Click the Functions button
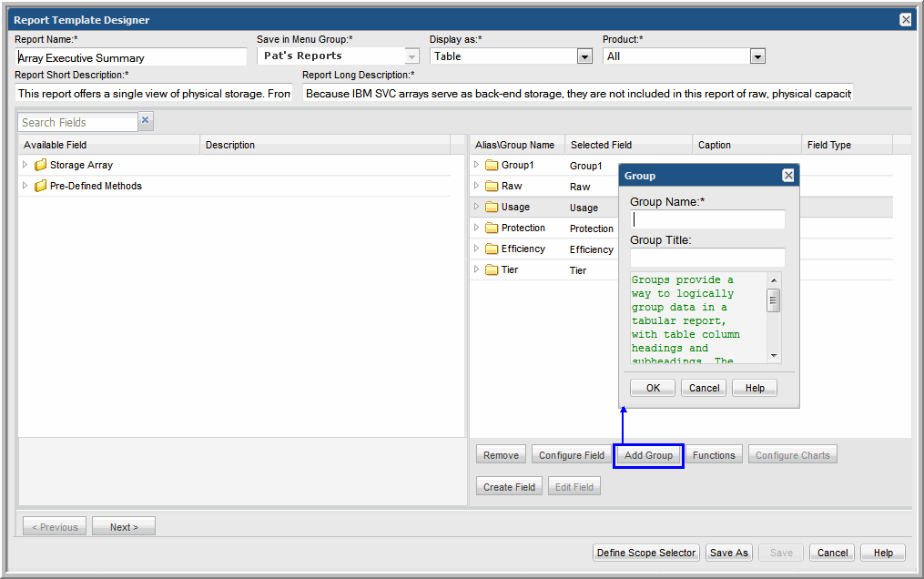The width and height of the screenshot is (924, 579). [x=714, y=455]
